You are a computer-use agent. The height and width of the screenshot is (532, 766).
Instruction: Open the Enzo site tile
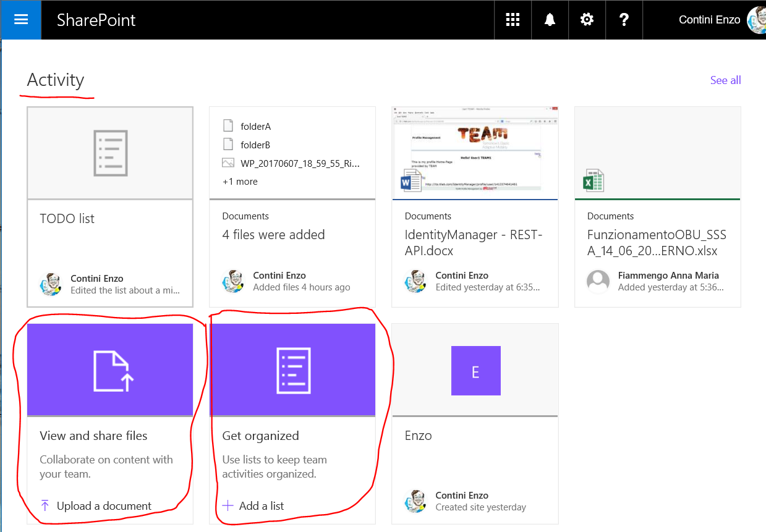475,371
